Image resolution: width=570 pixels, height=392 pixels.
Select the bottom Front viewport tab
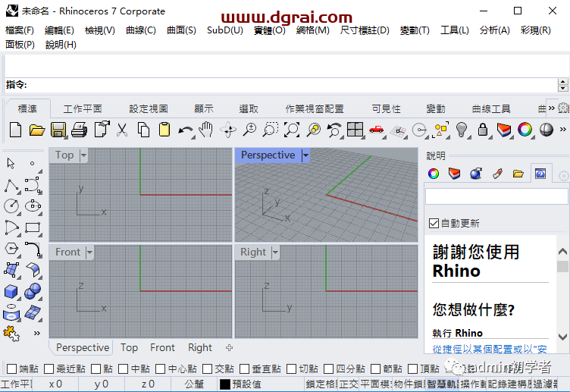coord(162,347)
